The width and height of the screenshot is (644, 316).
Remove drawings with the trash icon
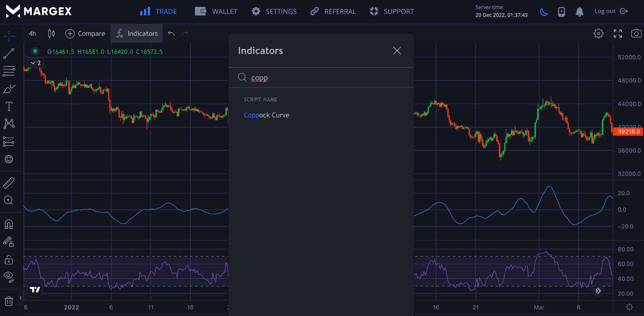(x=9, y=301)
